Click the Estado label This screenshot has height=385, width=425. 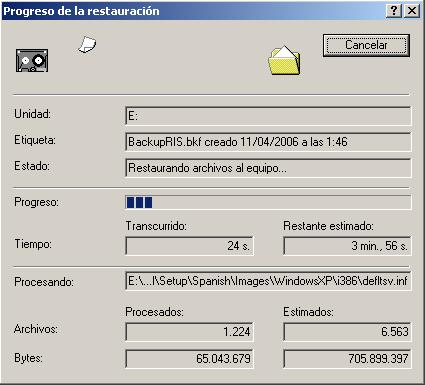click(x=32, y=166)
